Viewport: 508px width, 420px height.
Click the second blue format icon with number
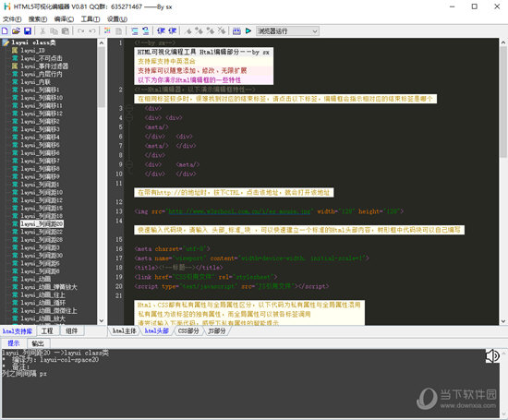(146, 31)
